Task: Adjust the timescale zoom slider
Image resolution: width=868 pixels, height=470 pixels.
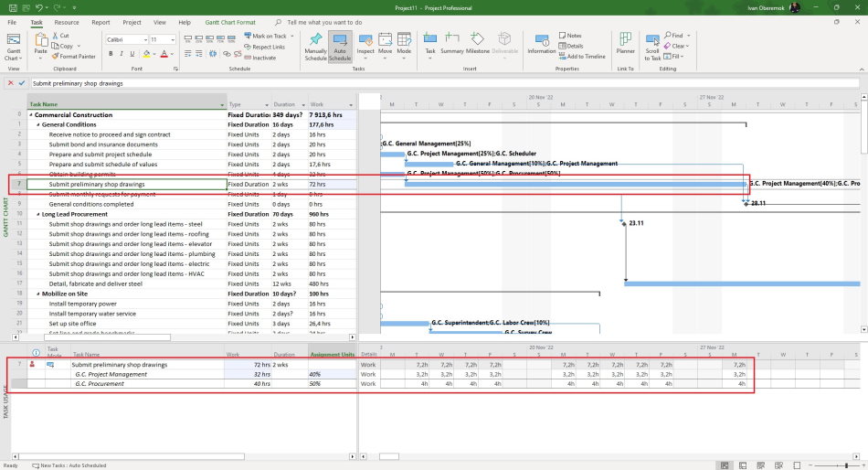Action: [x=846, y=465]
